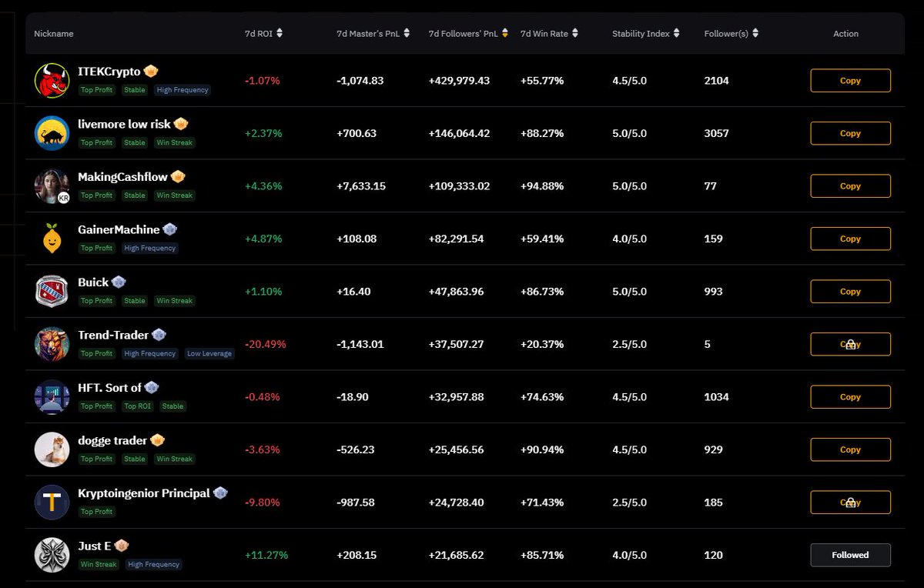This screenshot has height=588, width=924.
Task: Open livemore low risk bull avatar
Action: [52, 133]
